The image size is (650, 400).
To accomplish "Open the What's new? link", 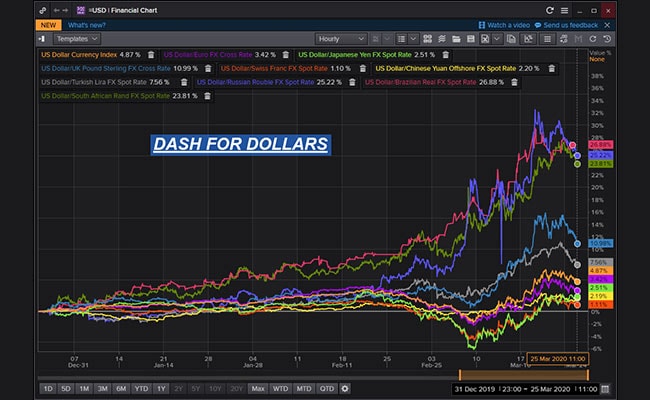I will click(87, 25).
